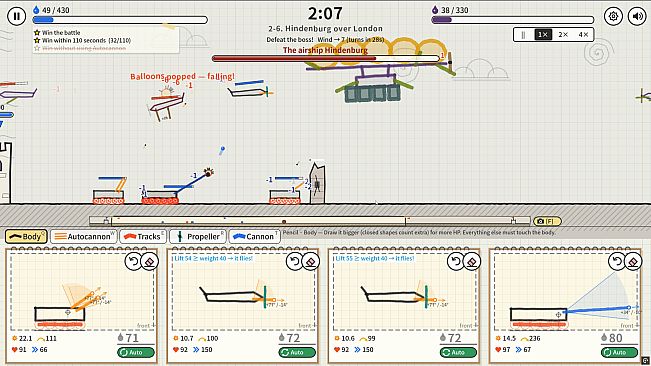Select the Cannon pencil tool
Image resolution: width=651 pixels, height=366 pixels.
(255, 237)
